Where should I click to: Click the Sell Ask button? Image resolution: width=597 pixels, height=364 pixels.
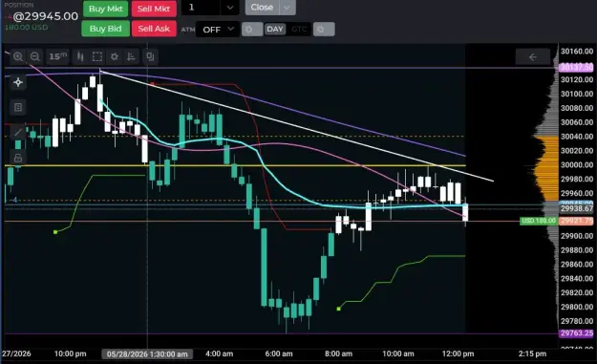[x=154, y=29]
